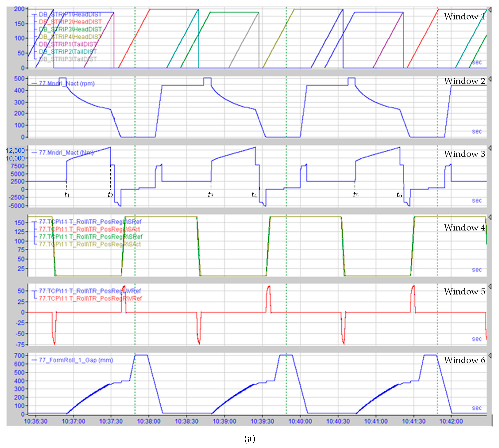Click the 12,500 y-axis value in Window 3
This screenshot has height=448, width=499.
point(15,150)
